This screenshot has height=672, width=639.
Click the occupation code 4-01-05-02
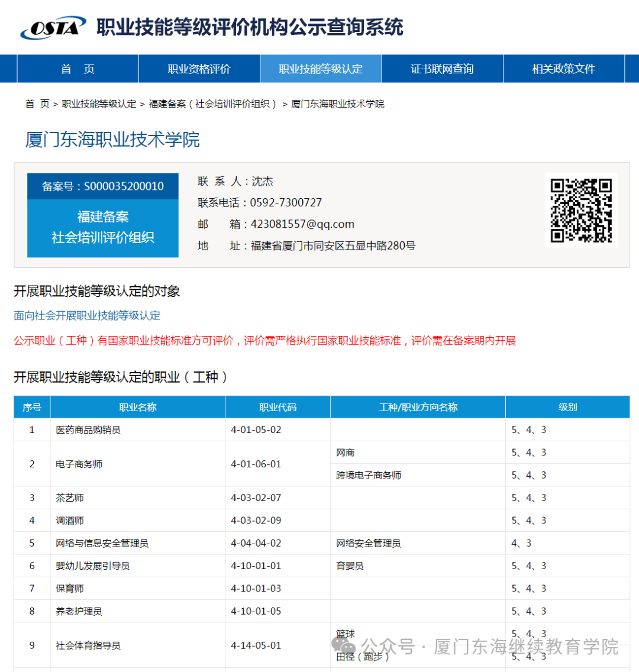point(256,430)
